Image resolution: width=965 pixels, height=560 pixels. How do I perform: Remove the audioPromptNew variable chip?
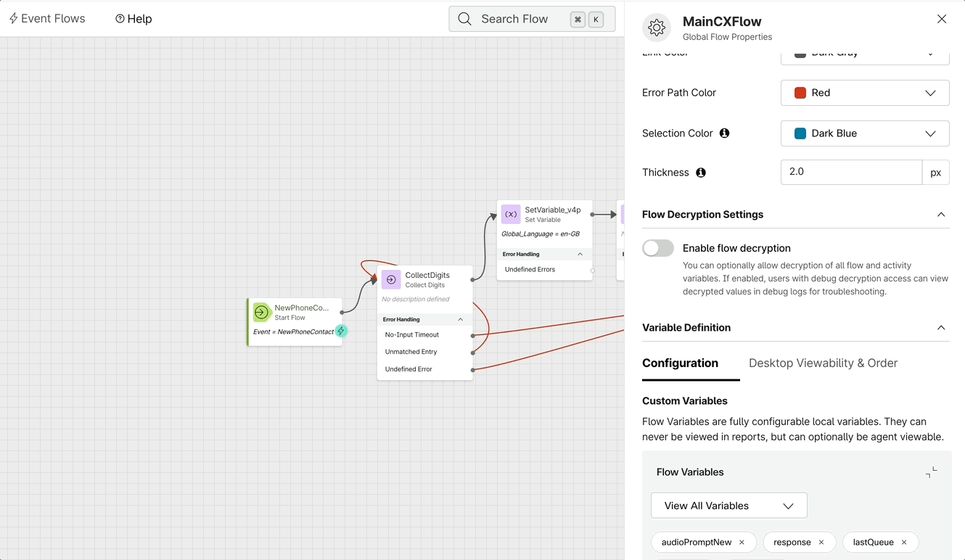click(742, 543)
